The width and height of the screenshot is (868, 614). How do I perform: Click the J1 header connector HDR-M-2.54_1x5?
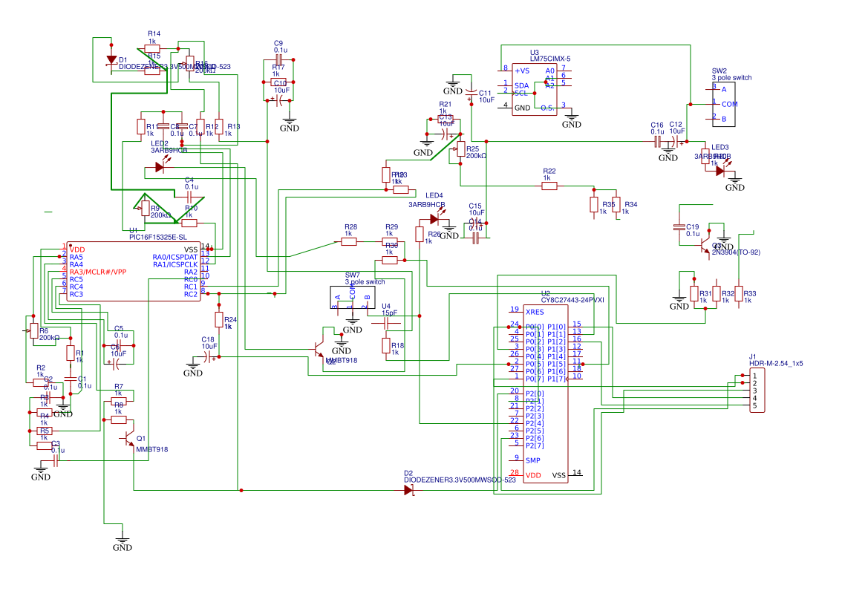click(757, 391)
